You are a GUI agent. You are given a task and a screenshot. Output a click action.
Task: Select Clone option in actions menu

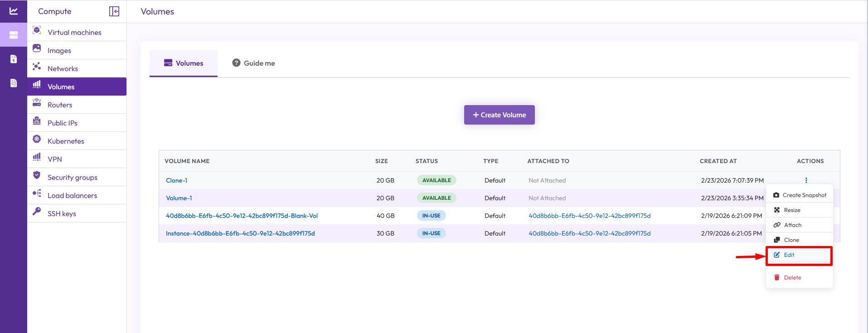point(791,240)
